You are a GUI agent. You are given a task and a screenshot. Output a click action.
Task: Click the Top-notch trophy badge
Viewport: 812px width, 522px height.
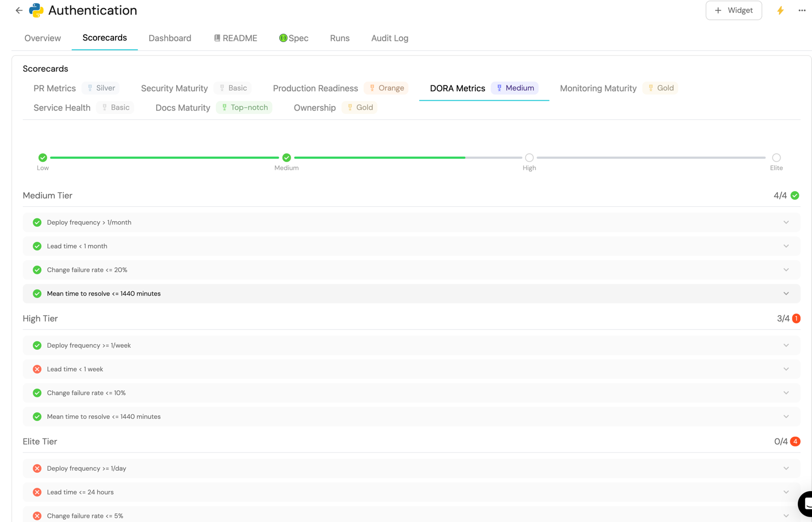click(x=244, y=107)
